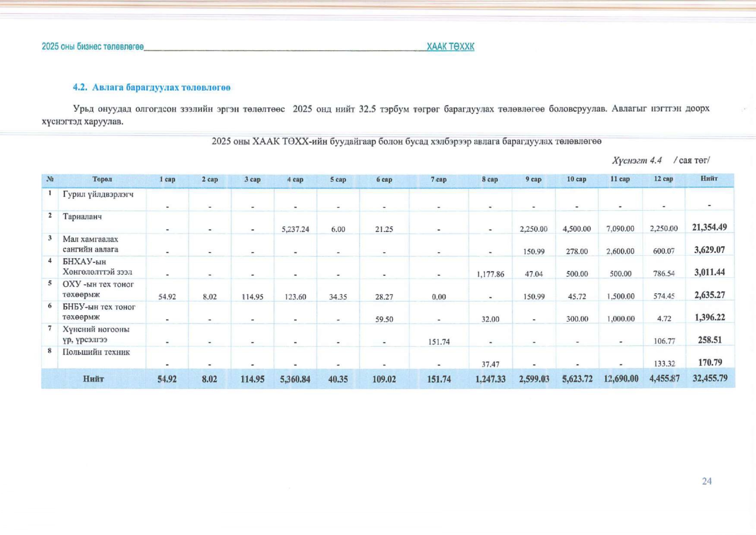Select the section heading 4.2 Авлага барагдуулах төлөвлөгөө

coord(152,88)
